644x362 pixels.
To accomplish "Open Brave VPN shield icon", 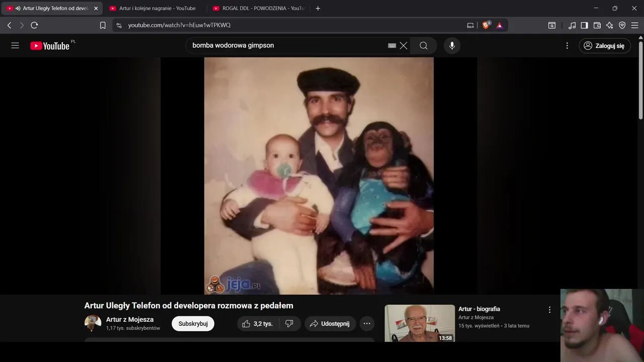I will point(622,25).
